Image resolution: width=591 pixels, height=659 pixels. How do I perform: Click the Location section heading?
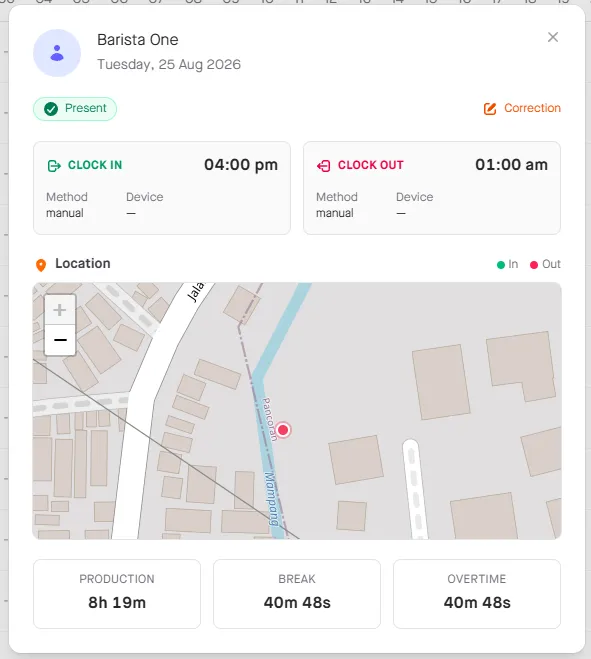83,264
